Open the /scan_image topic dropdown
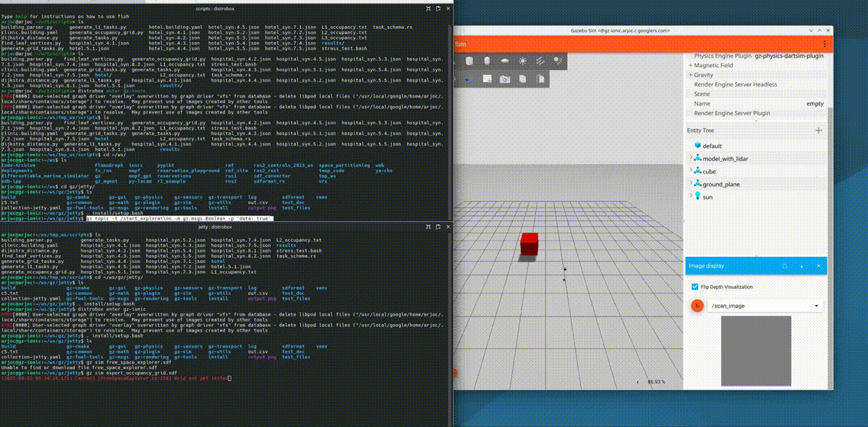868x427 pixels. click(765, 306)
